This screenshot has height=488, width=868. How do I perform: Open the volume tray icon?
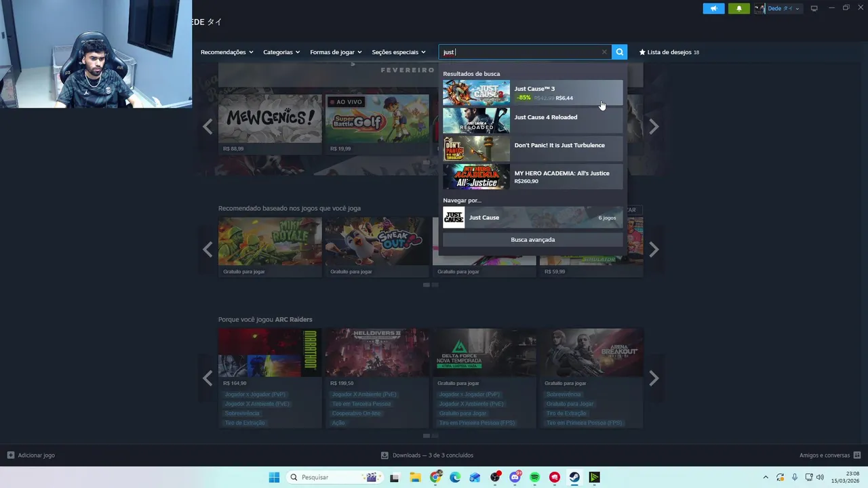(x=820, y=477)
